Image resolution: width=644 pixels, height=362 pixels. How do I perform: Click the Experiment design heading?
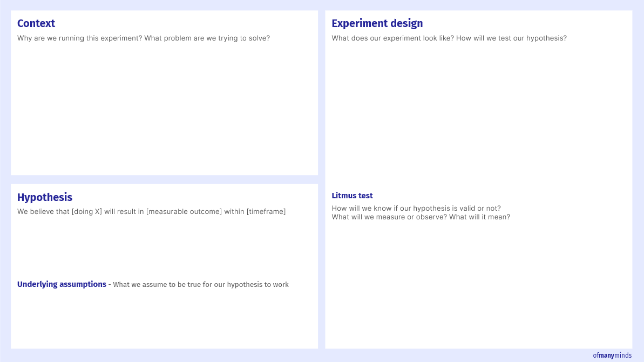coord(377,23)
